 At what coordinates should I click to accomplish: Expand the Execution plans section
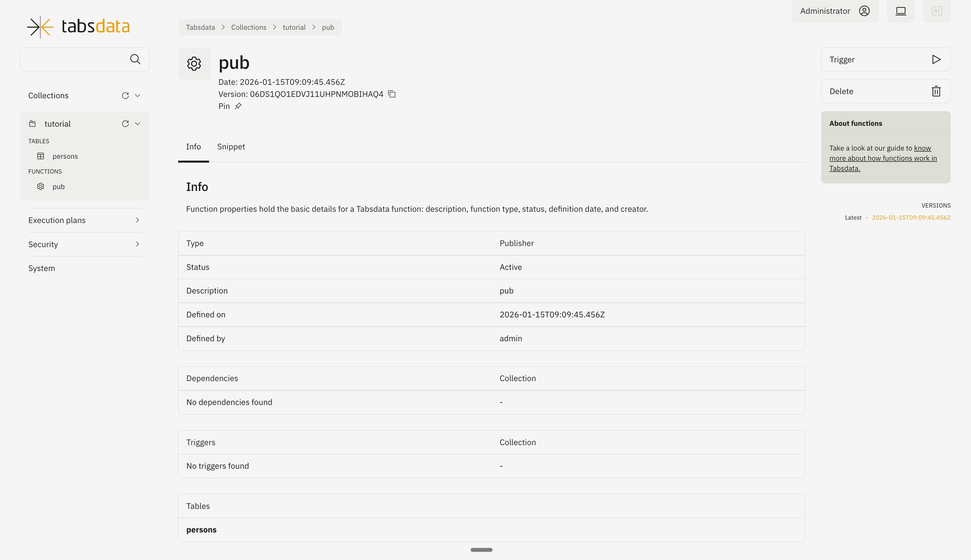tap(137, 220)
